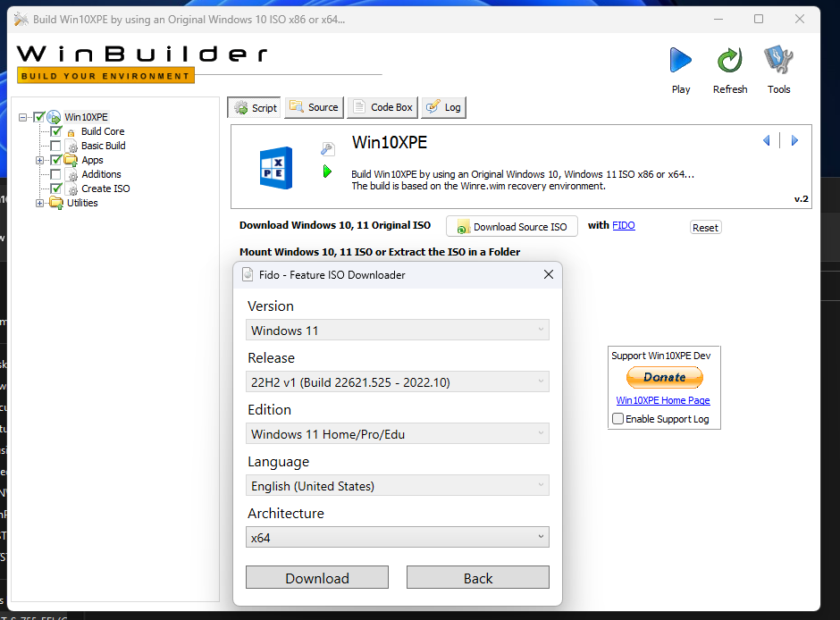Click the Win10XPE globe tree icon
This screenshot has width=840, height=620.
[54, 117]
